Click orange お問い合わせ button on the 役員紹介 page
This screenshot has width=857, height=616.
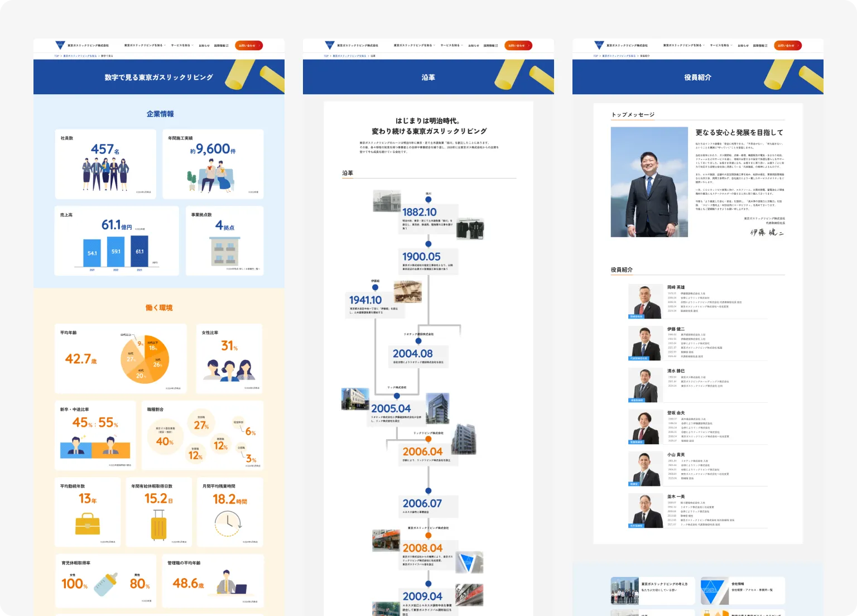coord(788,46)
